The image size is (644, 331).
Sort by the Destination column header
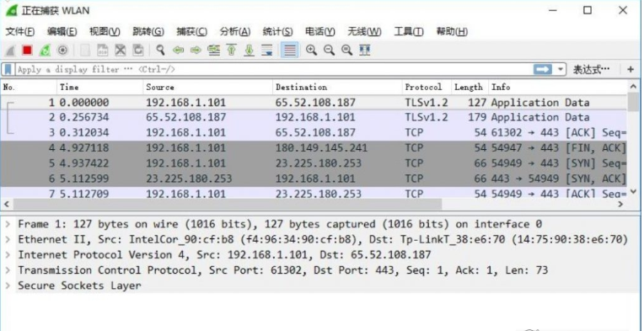click(337, 87)
